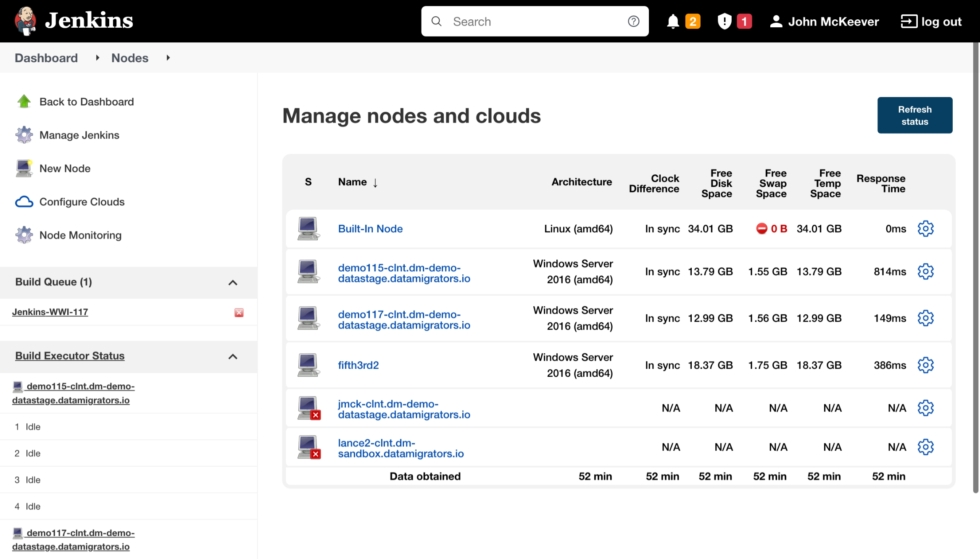The image size is (980, 559).
Task: Expand the Dashboard breadcrumb dropdown arrow
Action: coord(97,58)
